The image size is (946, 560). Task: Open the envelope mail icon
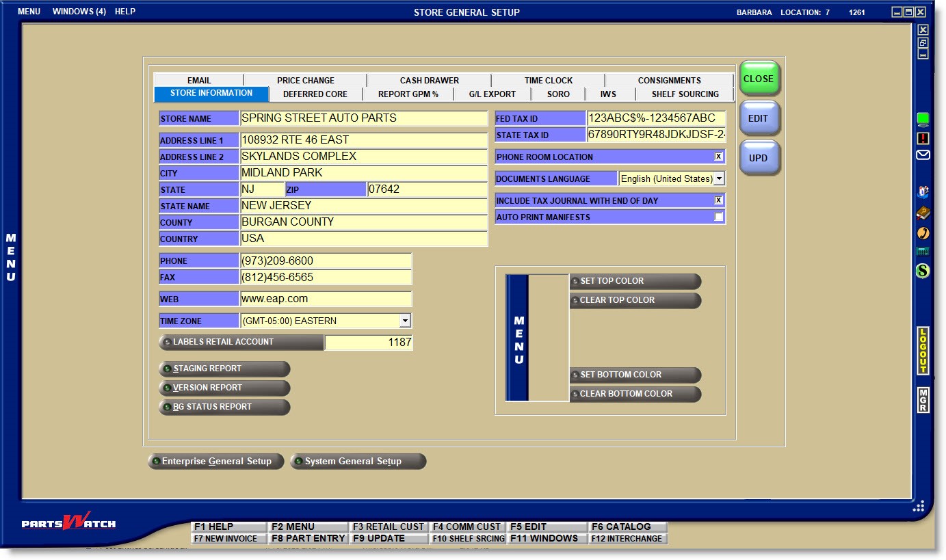pyautogui.click(x=923, y=155)
